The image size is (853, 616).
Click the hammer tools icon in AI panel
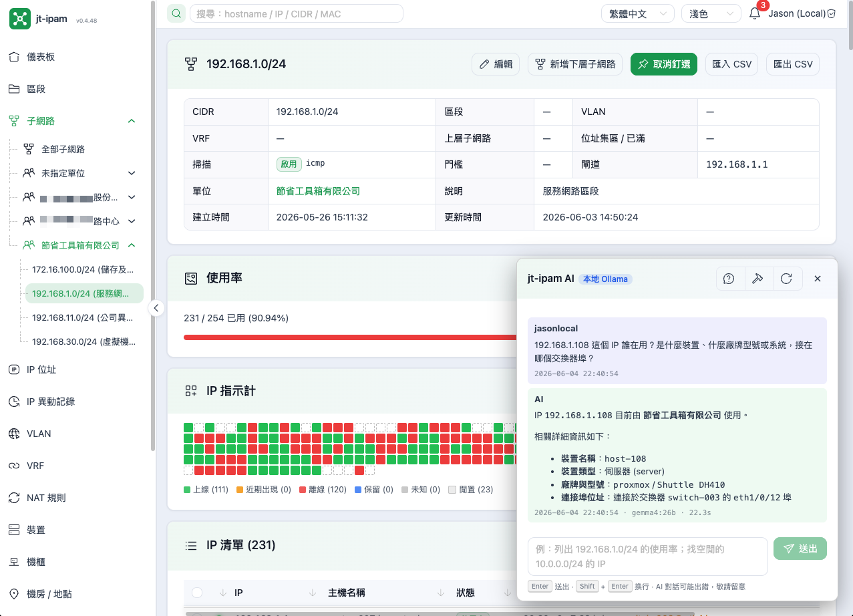coord(757,279)
